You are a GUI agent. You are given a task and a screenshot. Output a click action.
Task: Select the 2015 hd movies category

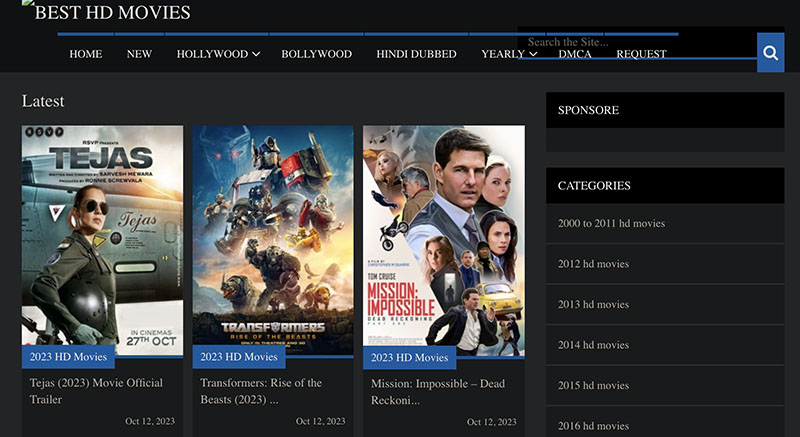coord(593,385)
